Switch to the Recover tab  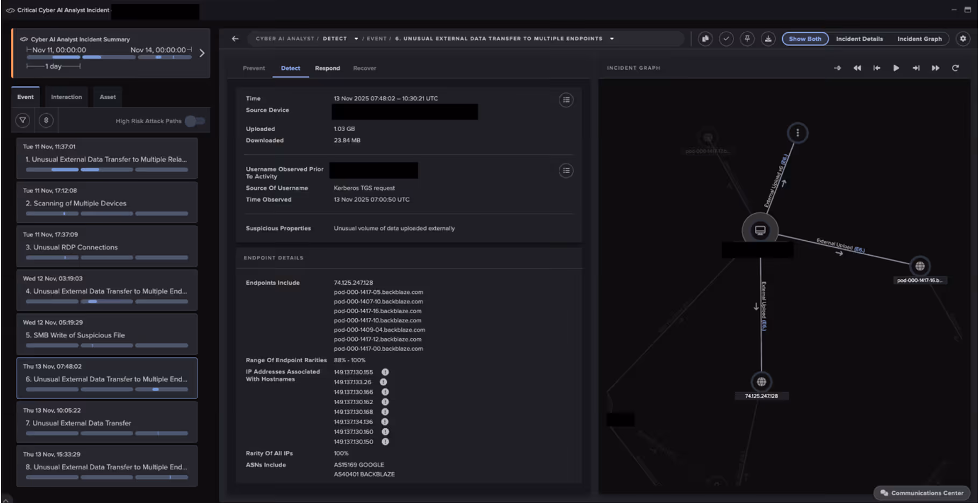click(364, 68)
